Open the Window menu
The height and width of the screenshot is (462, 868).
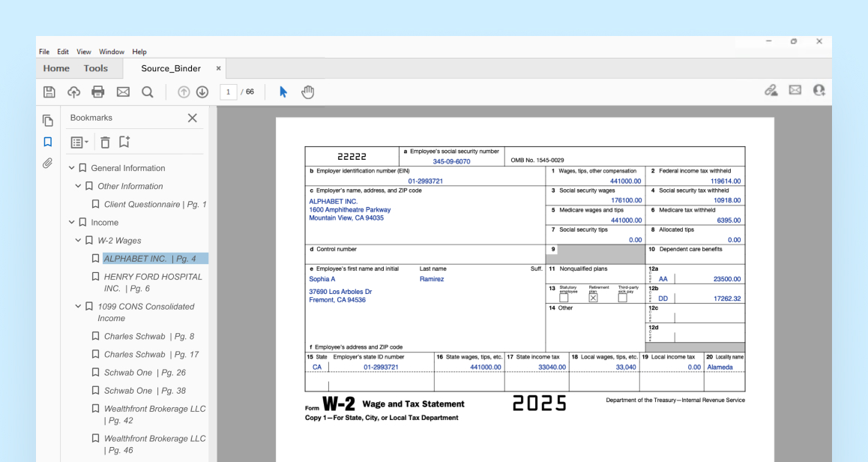111,52
